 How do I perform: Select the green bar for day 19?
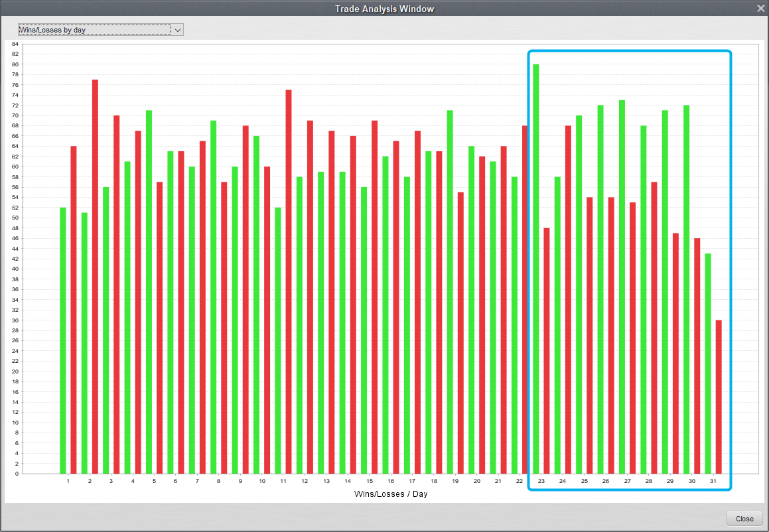tap(450, 292)
